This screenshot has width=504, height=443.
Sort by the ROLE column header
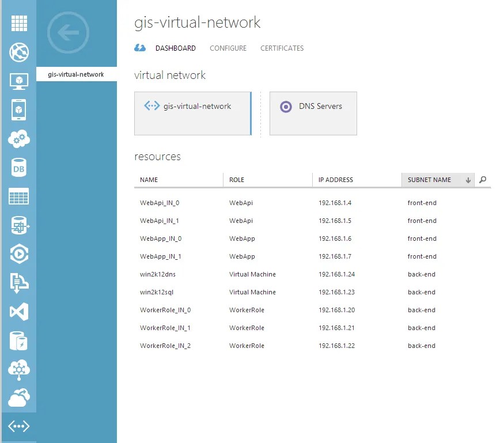click(x=268, y=180)
